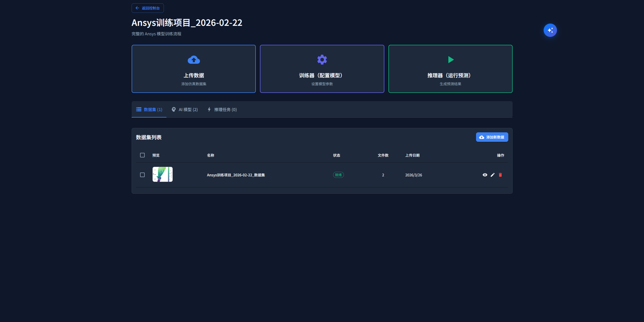Image resolution: width=644 pixels, height=322 pixels.
Task: Click the cloud upload icon in 上传数据 card
Action: pyautogui.click(x=194, y=60)
